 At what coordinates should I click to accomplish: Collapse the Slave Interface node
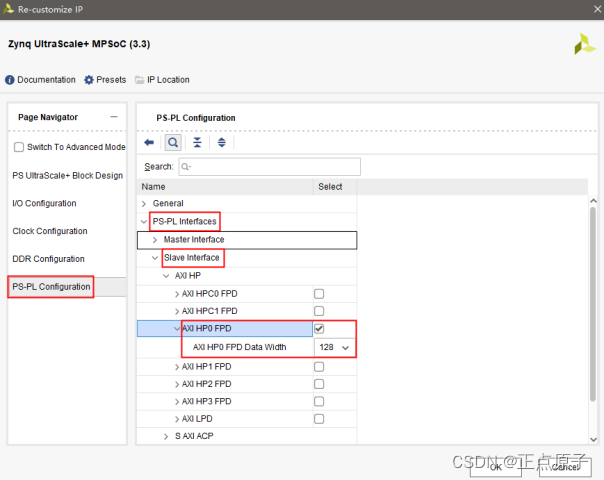coord(155,258)
